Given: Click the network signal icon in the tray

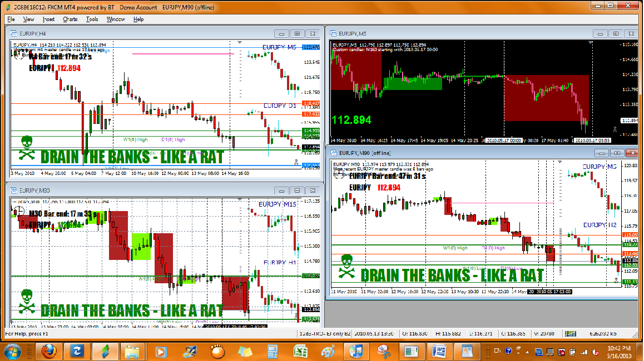Looking at the screenshot, I should pos(583,352).
